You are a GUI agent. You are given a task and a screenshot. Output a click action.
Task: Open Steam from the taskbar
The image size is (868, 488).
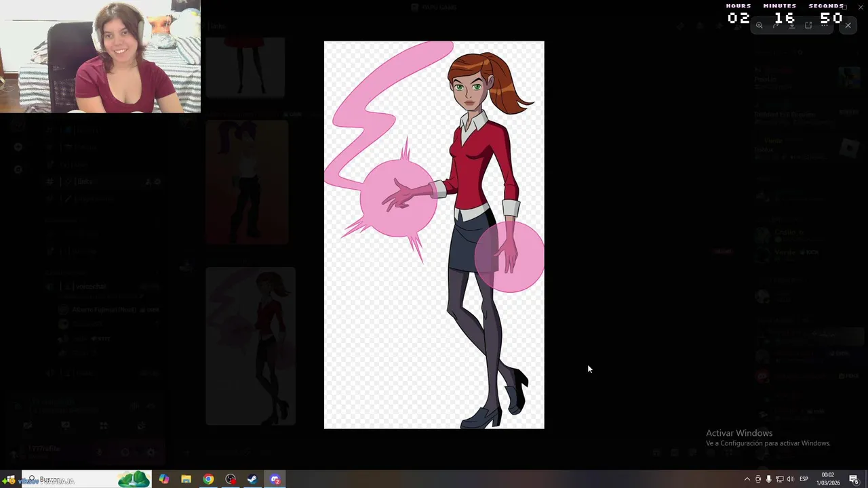click(x=252, y=479)
